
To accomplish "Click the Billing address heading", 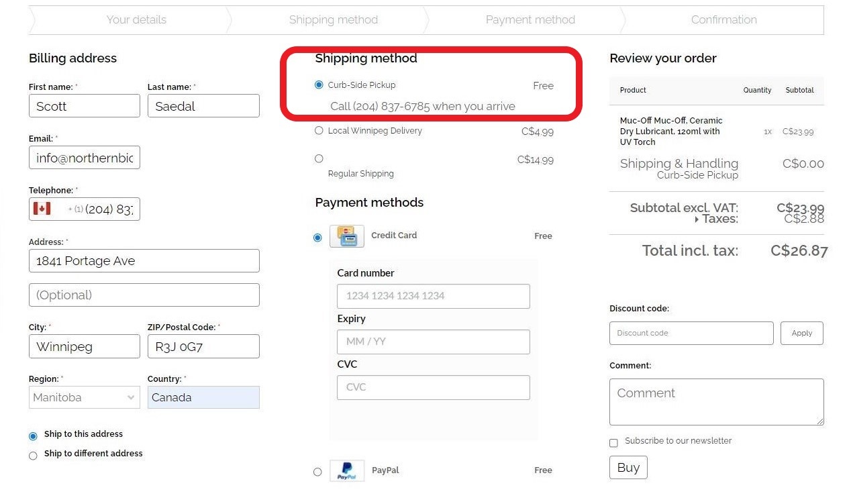I will (x=72, y=58).
